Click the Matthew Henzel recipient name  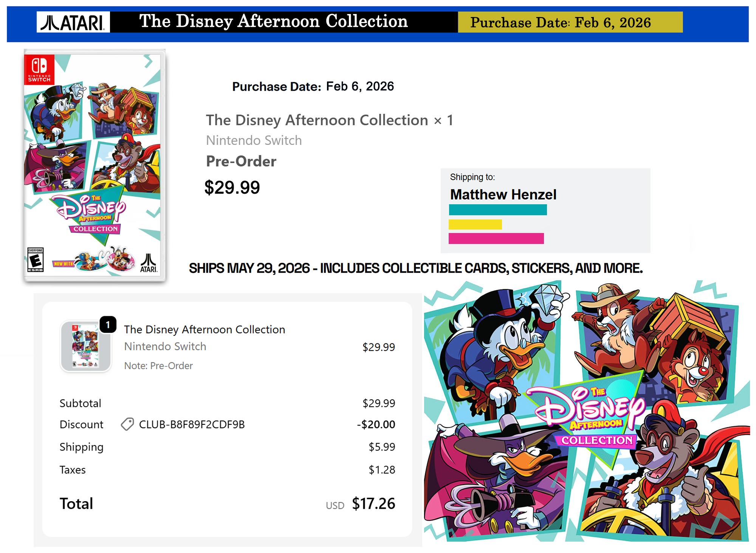[503, 194]
